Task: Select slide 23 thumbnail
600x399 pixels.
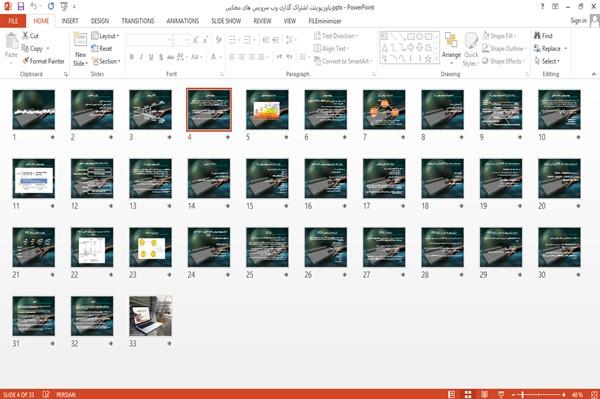Action: click(x=150, y=247)
